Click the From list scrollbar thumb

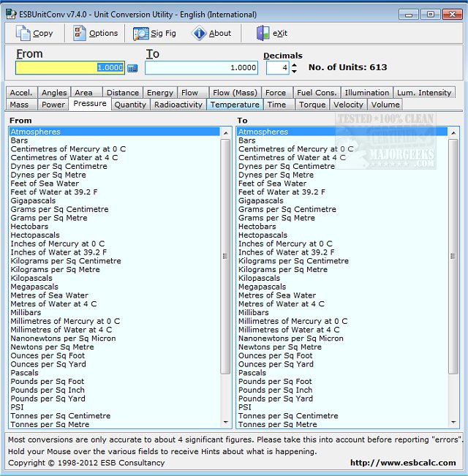click(225, 256)
